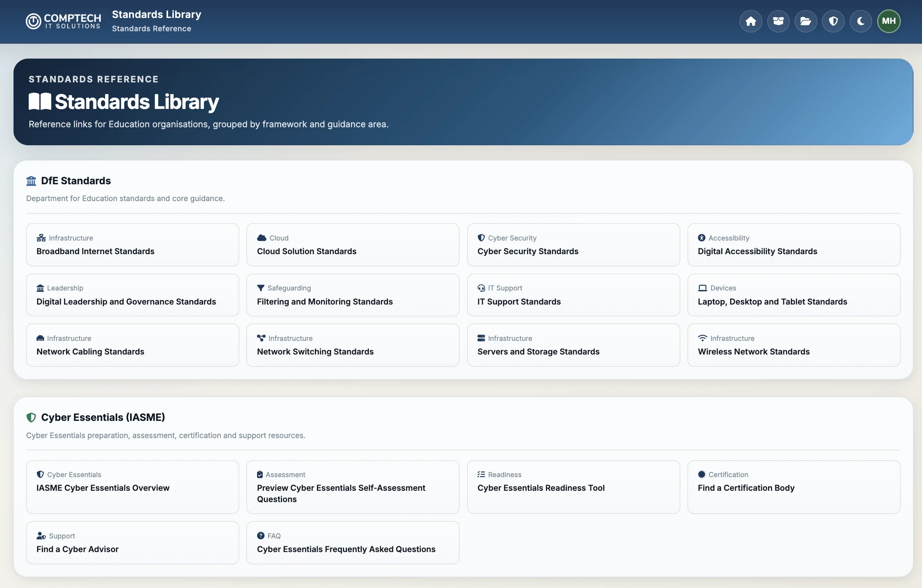Click the wifi icon on Wireless Network card
Viewport: 922px width, 588px height.
tap(702, 338)
